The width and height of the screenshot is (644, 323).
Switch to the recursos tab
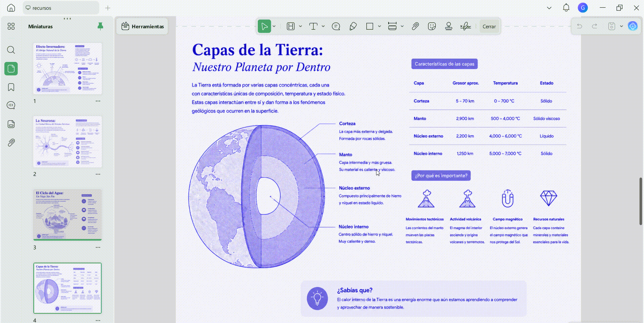[x=61, y=8]
